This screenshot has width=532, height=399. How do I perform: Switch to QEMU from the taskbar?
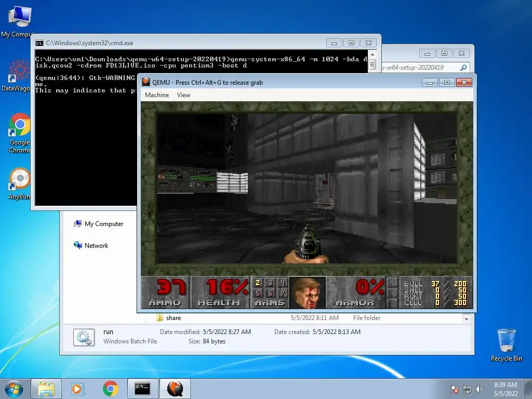click(175, 389)
